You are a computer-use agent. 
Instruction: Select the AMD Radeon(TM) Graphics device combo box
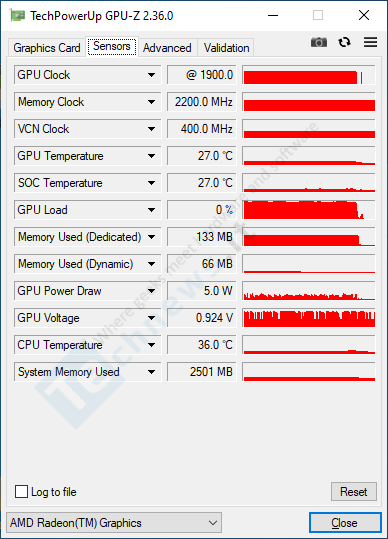[x=114, y=523]
